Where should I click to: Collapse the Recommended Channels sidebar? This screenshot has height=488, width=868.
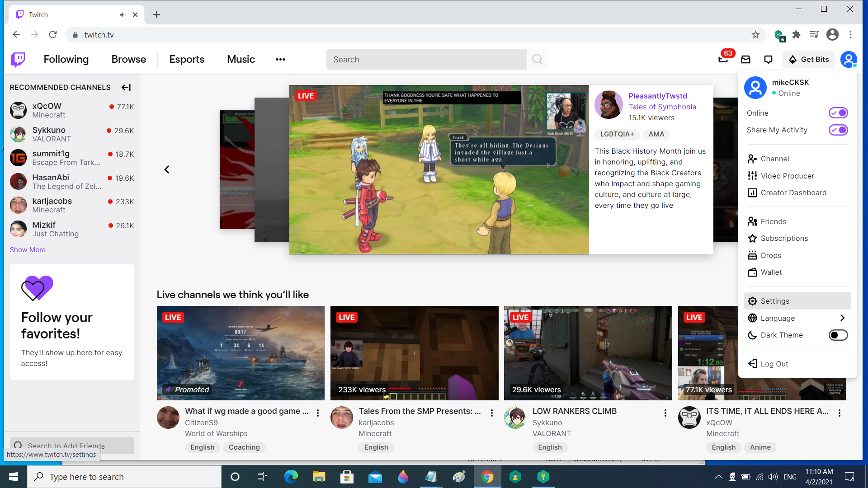point(126,87)
